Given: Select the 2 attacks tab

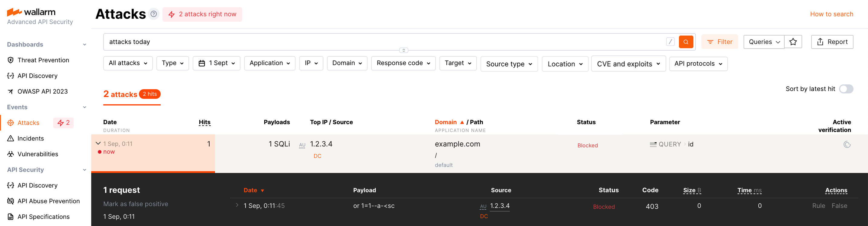Looking at the screenshot, I should tap(132, 95).
